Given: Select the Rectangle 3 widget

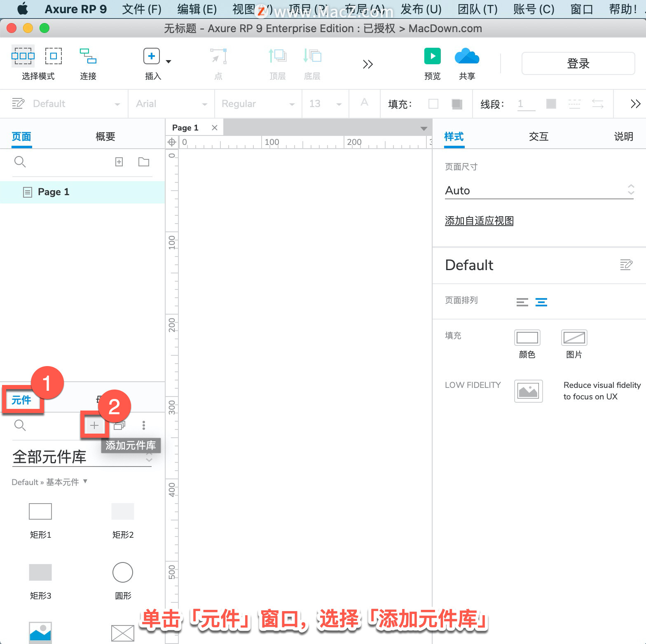Looking at the screenshot, I should coord(40,572).
